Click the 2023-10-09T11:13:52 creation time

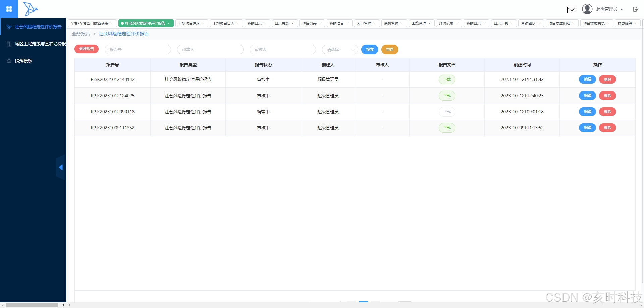coord(522,128)
